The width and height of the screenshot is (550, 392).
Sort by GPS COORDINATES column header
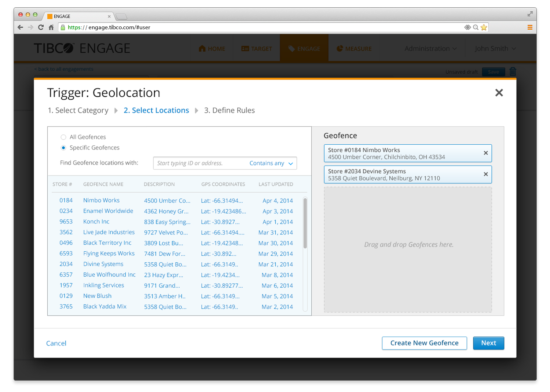[223, 184]
